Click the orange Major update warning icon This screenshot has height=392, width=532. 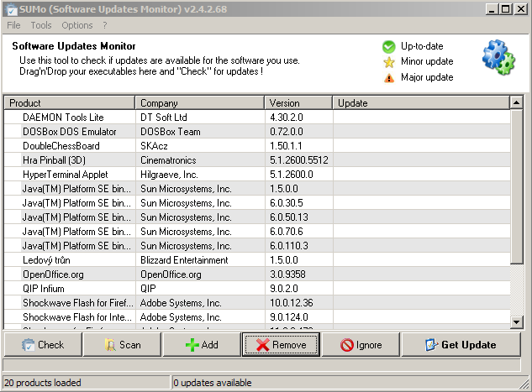coord(389,78)
